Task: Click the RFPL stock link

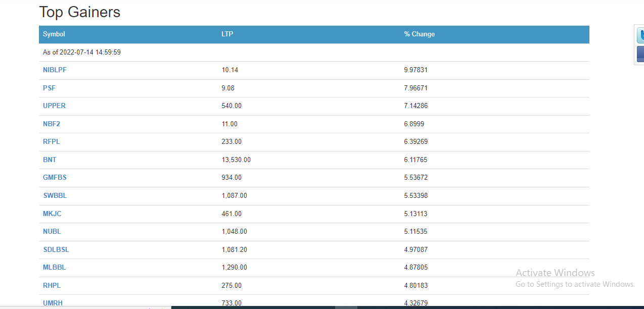Action: [51, 142]
